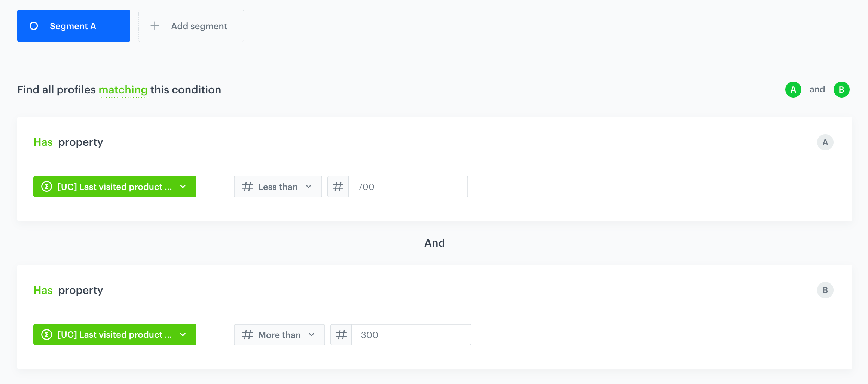Click the plus icon beside Add segment
This screenshot has height=384, width=868.
[155, 26]
